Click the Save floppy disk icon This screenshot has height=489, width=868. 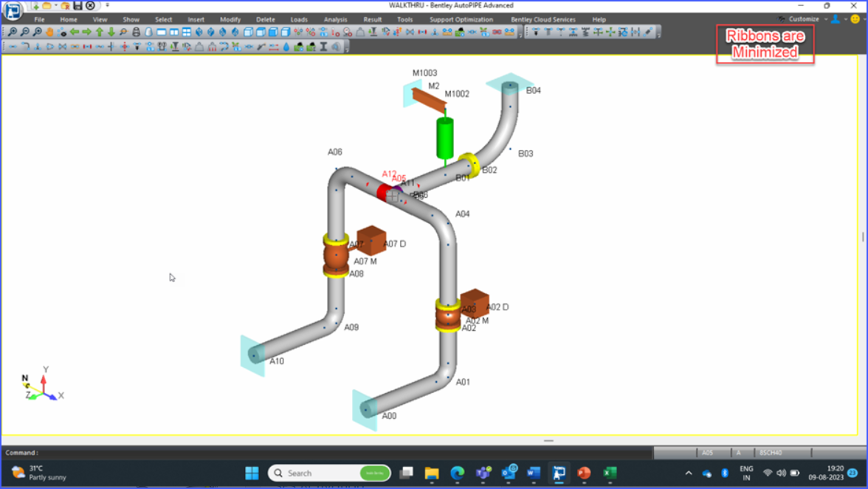77,5
